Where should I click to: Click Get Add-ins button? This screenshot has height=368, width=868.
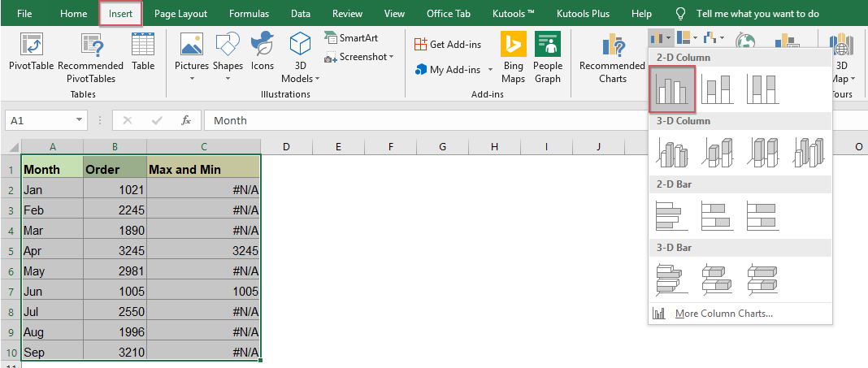click(448, 44)
